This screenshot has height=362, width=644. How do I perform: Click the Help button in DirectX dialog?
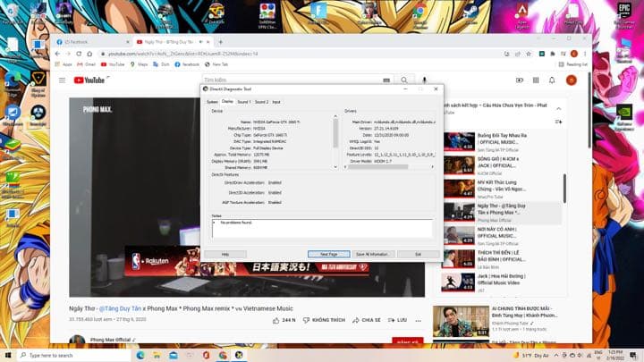[225, 254]
